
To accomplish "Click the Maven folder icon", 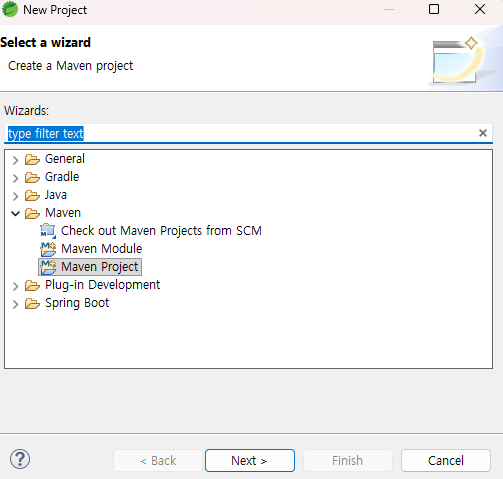I will pos(32,213).
